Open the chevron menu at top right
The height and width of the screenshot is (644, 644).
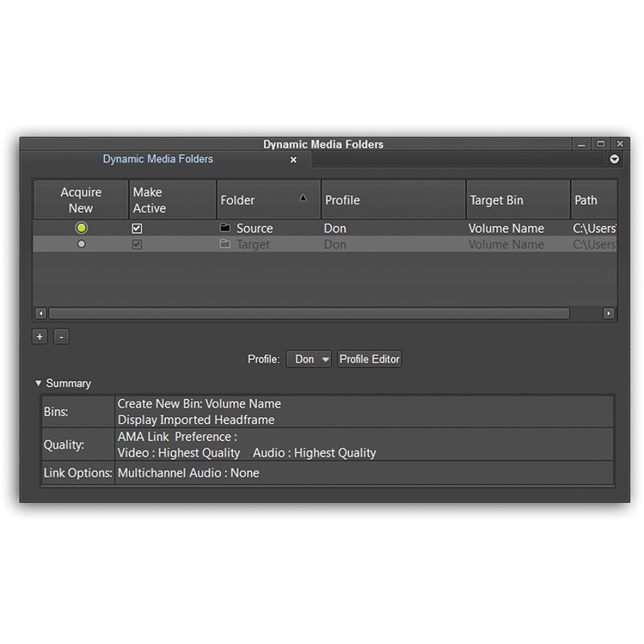coord(614,159)
